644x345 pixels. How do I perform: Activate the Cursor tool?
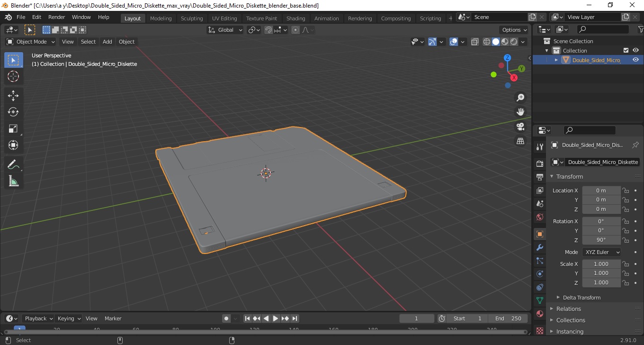coord(13,76)
